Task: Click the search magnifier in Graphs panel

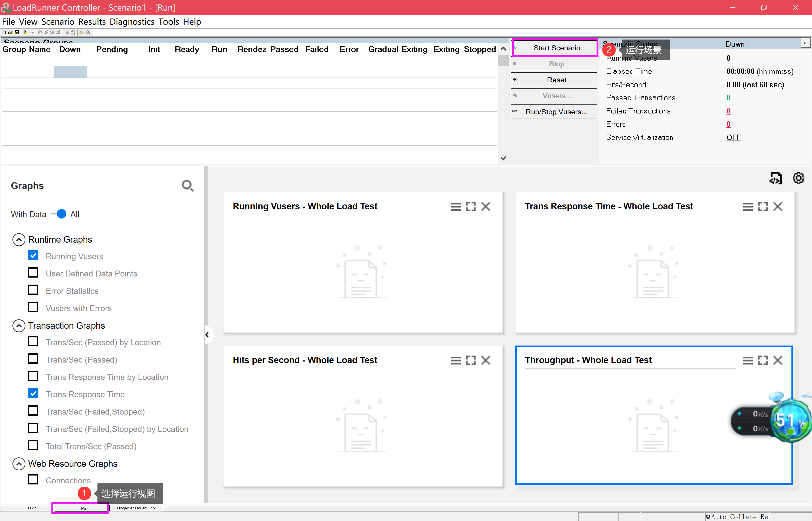Action: 187,186
